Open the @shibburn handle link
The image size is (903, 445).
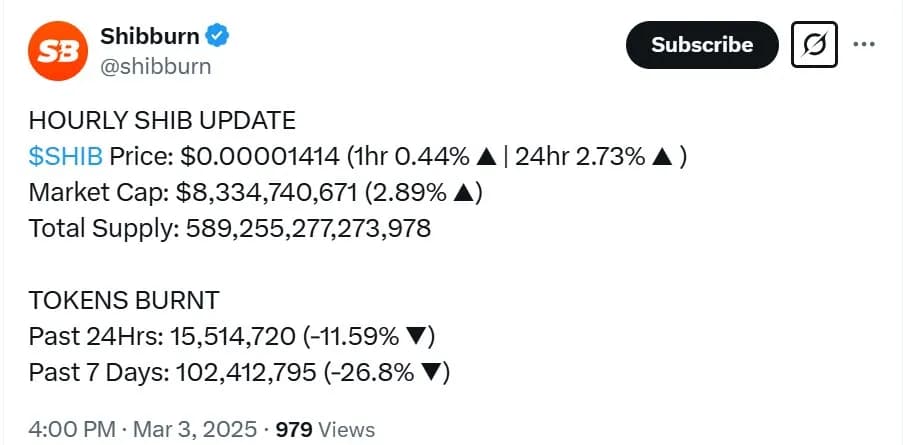click(155, 67)
